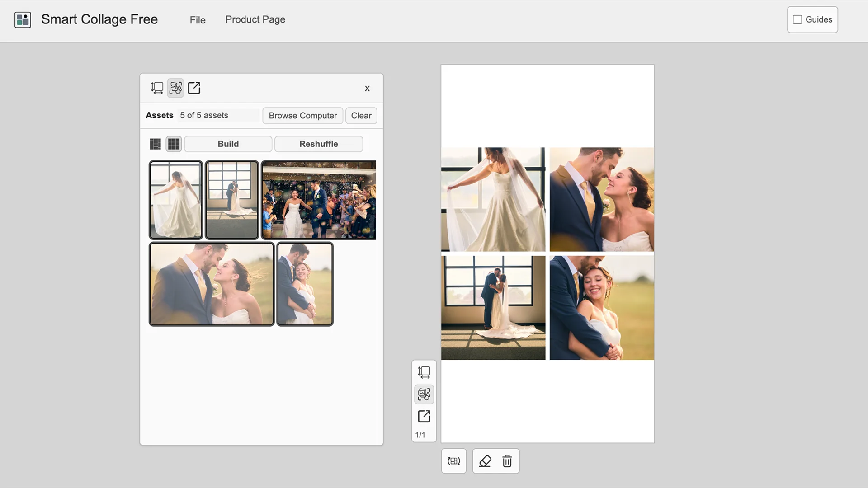This screenshot has height=488, width=868.
Task: Select the eraser icon below canvas
Action: click(x=485, y=461)
